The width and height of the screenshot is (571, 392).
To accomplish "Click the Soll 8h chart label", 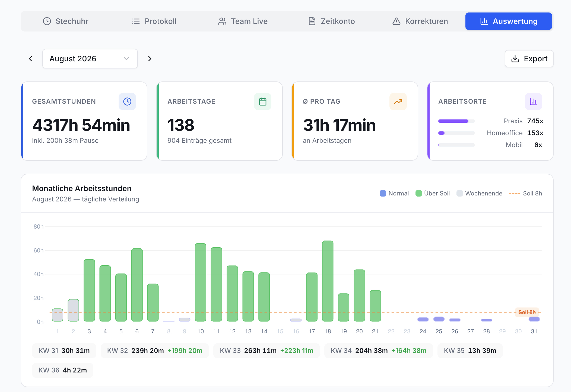I will point(527,312).
